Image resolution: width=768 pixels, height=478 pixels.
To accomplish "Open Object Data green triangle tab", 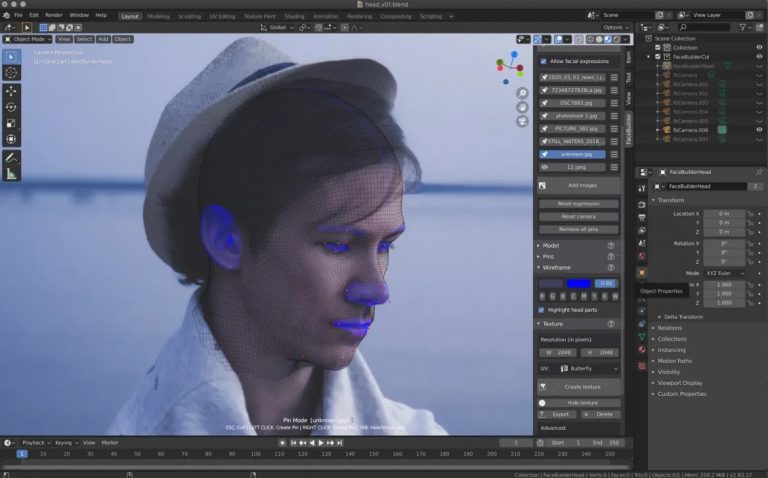I will coord(642,336).
